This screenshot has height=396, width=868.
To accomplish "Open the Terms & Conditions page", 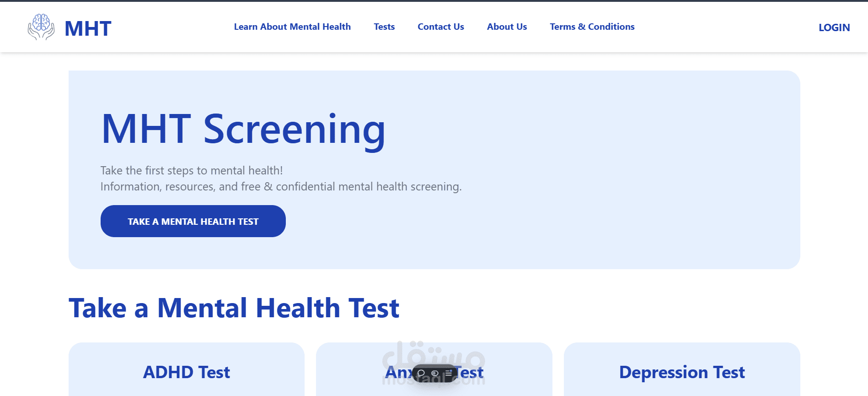I will click(592, 27).
